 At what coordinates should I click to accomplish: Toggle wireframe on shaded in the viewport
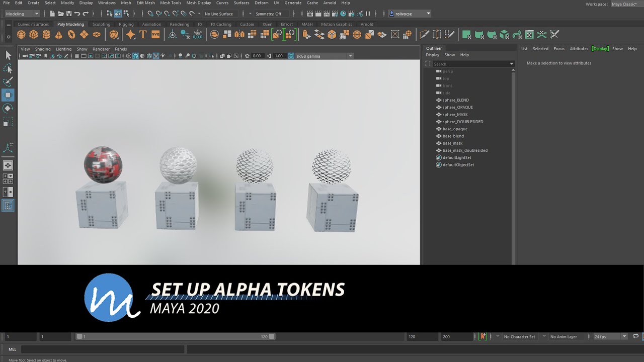click(149, 56)
